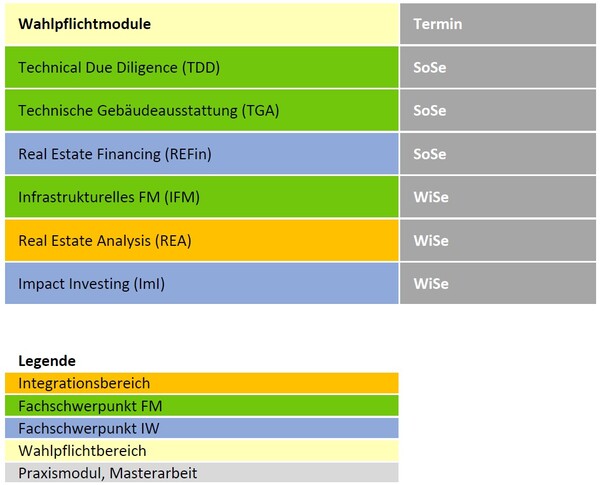Click the Legende heading
600x485 pixels.
click(x=47, y=361)
